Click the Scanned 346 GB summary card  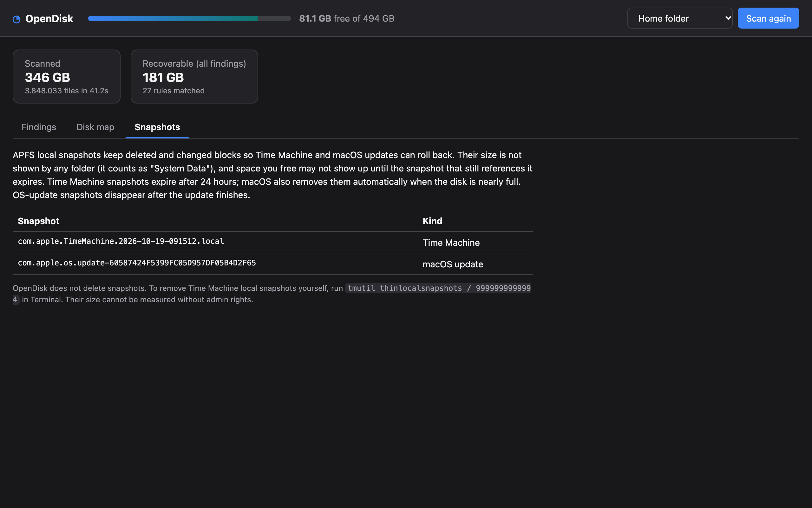[66, 77]
